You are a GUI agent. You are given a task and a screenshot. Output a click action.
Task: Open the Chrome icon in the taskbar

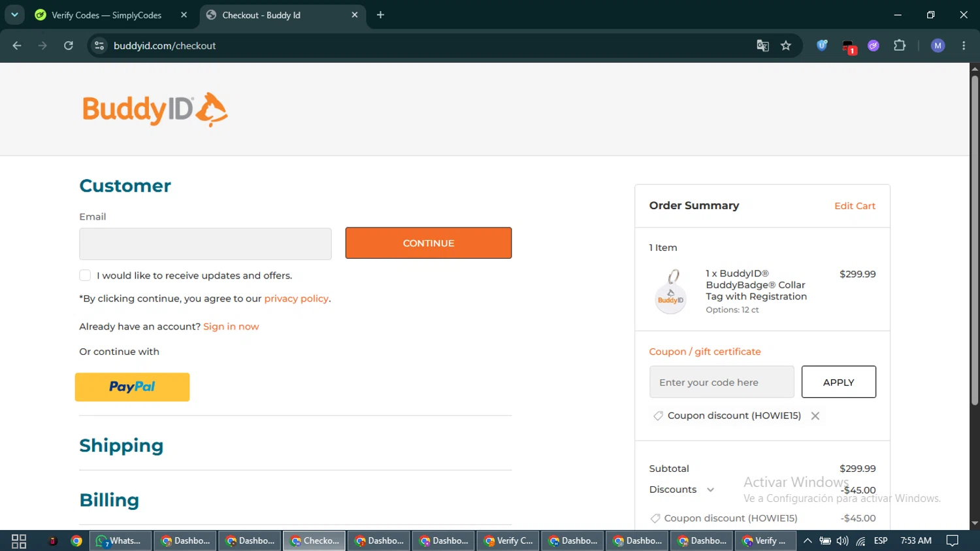76,541
